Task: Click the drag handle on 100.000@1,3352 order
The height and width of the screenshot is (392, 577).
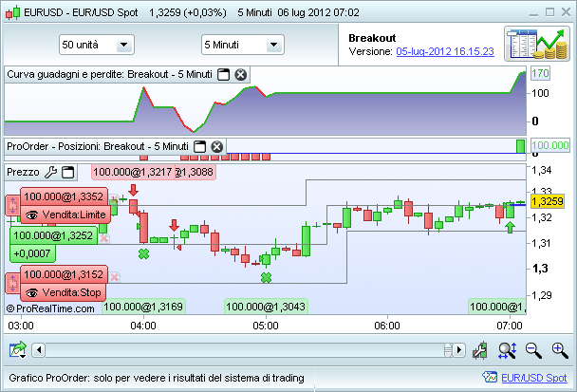Action: (13, 205)
